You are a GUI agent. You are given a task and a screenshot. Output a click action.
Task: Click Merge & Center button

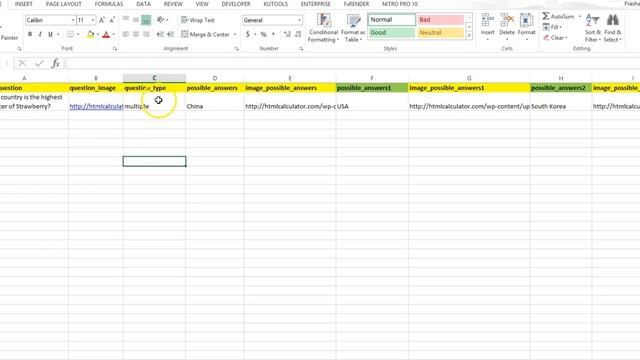[205, 34]
